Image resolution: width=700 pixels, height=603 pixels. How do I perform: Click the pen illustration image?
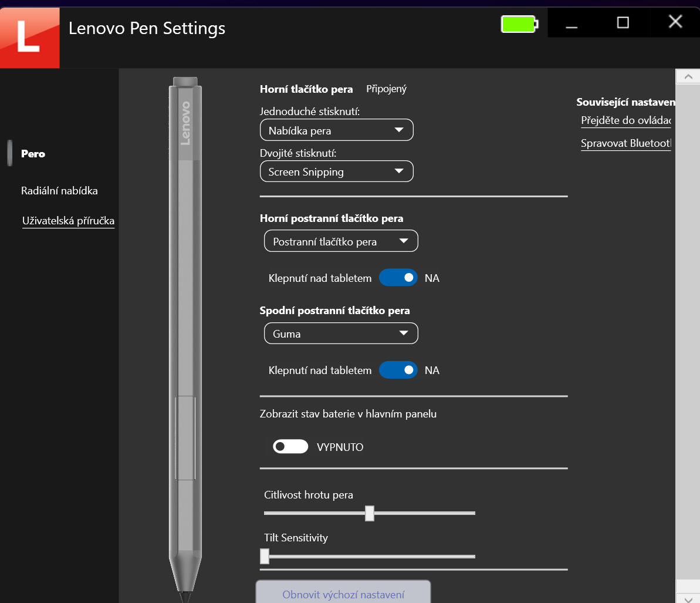pyautogui.click(x=185, y=335)
